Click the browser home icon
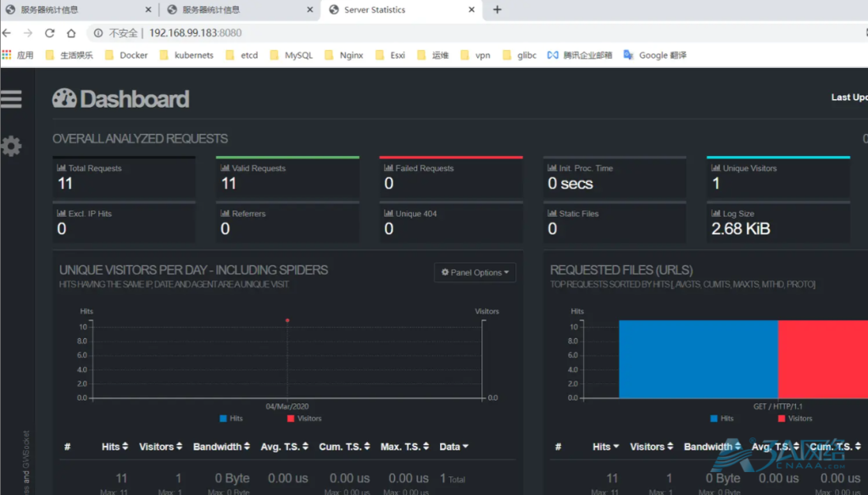 (71, 33)
